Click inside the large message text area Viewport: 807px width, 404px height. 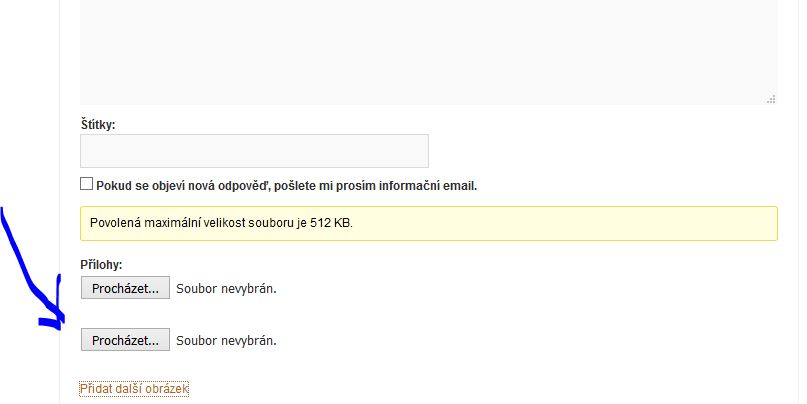pyautogui.click(x=429, y=51)
